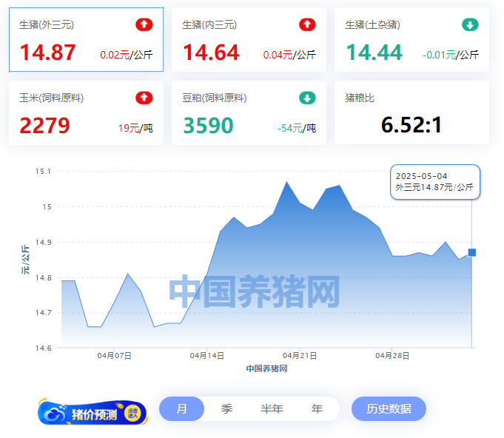Viewport: 504px width, 438px height.
Task: Switch chart to 半年 range
Action: (x=272, y=409)
